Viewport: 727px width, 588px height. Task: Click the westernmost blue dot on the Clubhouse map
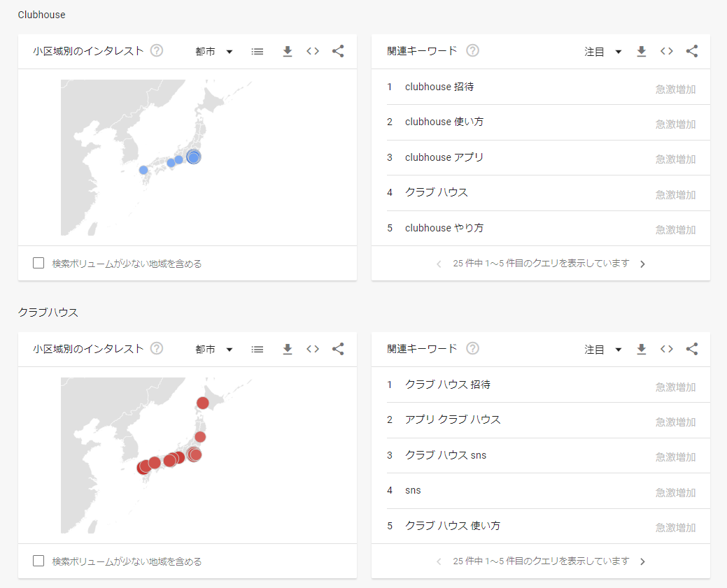[x=143, y=170]
